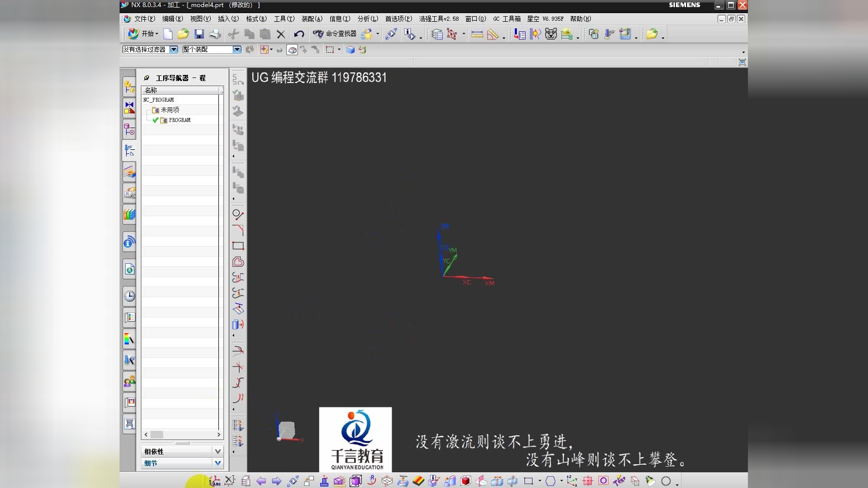Click the back arrow in bottom toolbar
The height and width of the screenshot is (488, 868).
point(261,481)
